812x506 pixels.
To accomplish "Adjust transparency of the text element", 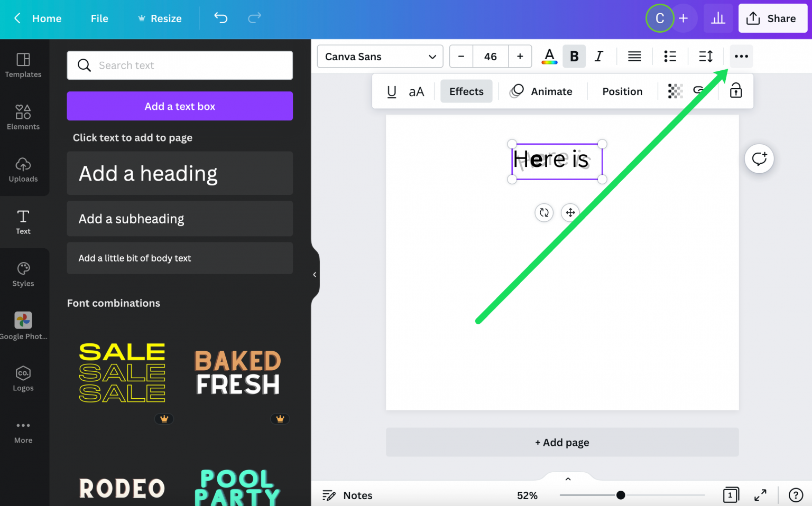I will click(675, 91).
